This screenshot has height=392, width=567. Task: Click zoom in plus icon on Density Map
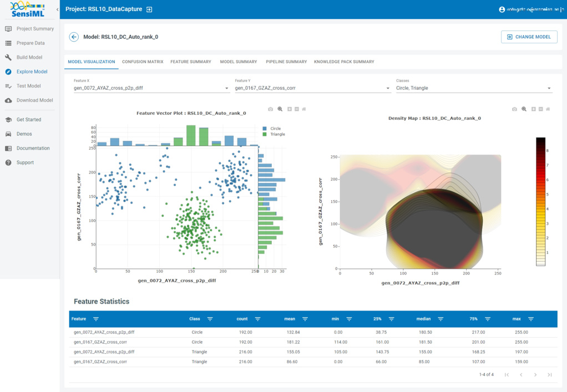(x=533, y=109)
